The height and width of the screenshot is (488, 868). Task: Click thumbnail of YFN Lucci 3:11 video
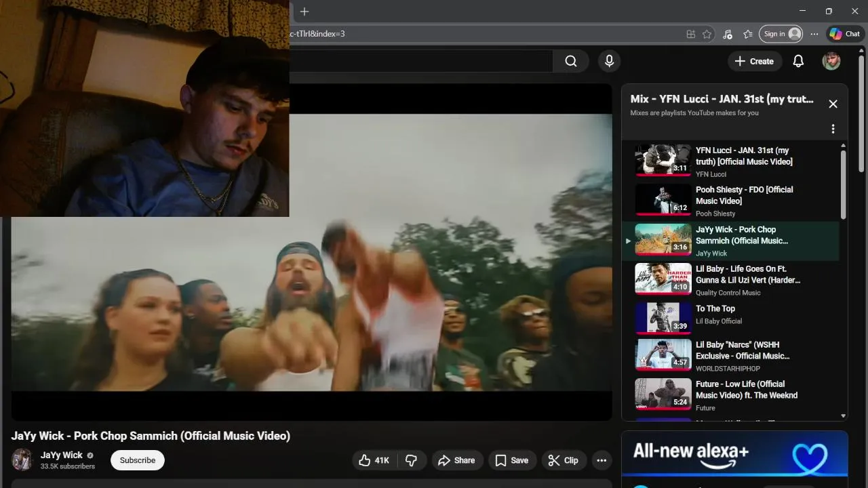click(x=663, y=160)
